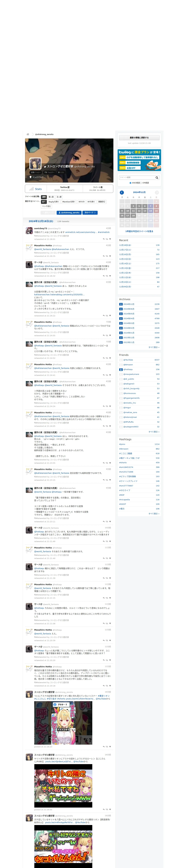This screenshot has width=186, height=868.
Task: Open 2024年04月 archive list icon
Action: click(121, 318)
